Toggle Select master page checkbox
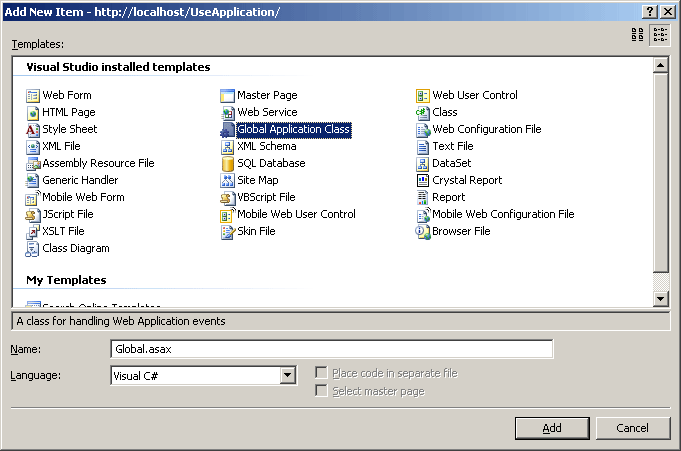The height and width of the screenshot is (451, 681). (x=321, y=391)
